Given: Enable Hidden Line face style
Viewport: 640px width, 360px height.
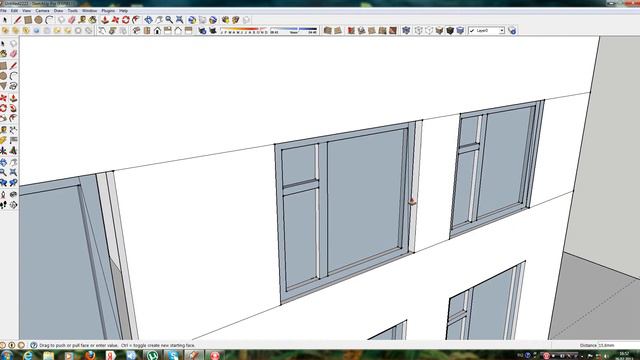Looking at the screenshot, I should [429, 31].
